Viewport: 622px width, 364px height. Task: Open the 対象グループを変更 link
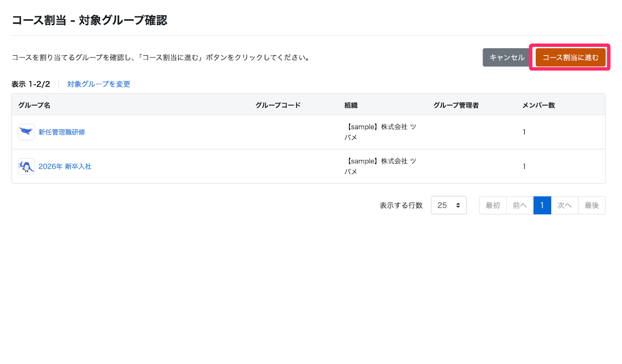coord(99,84)
